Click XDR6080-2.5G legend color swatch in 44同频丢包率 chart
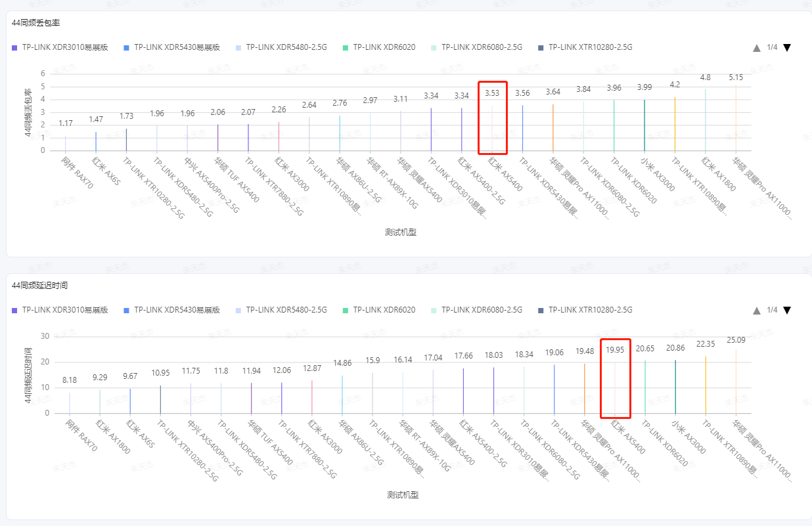The width and height of the screenshot is (812, 526). pyautogui.click(x=434, y=47)
